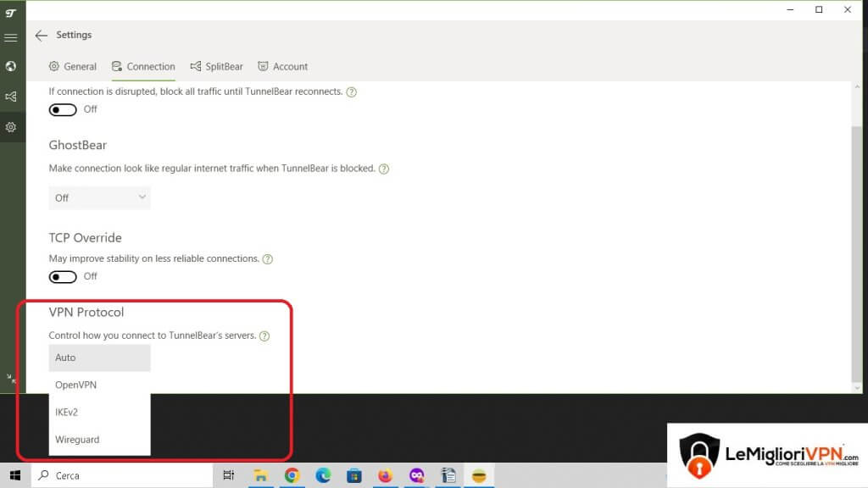The image size is (868, 488).
Task: Show help for traffic blocking option
Action: point(352,92)
